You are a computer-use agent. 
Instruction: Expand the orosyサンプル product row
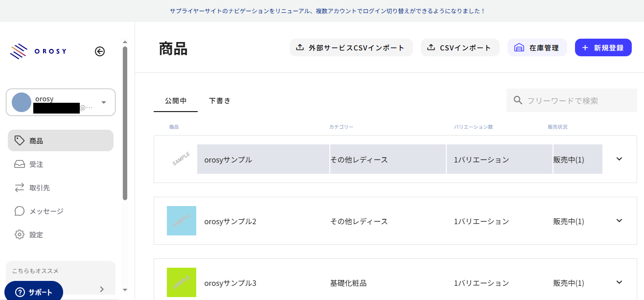pyautogui.click(x=619, y=159)
